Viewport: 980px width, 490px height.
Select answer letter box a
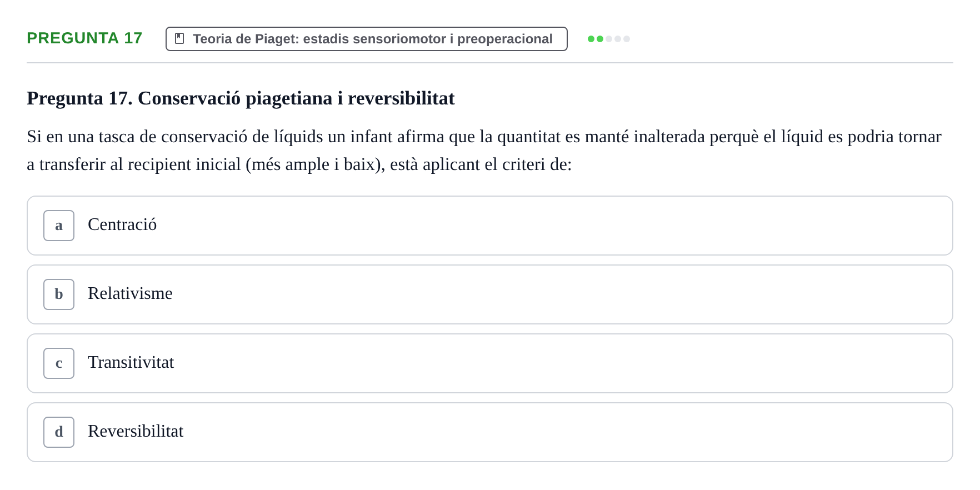click(59, 226)
